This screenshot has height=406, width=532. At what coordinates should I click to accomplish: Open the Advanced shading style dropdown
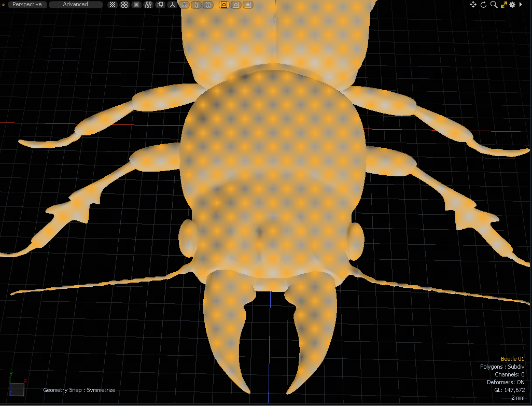pos(76,5)
